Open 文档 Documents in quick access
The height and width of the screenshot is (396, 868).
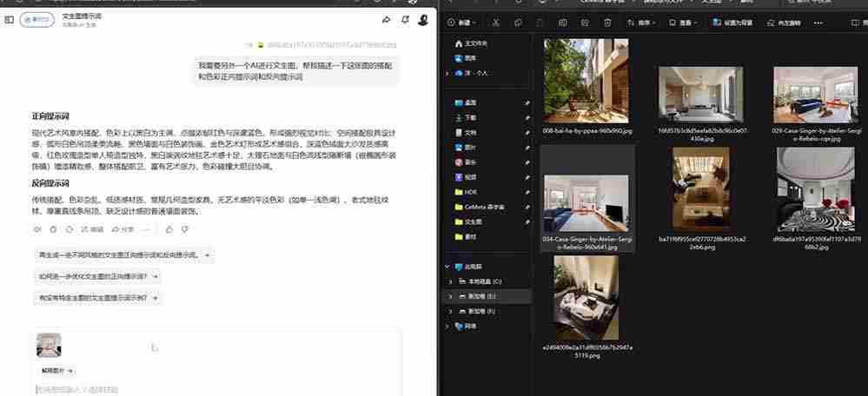[466, 133]
